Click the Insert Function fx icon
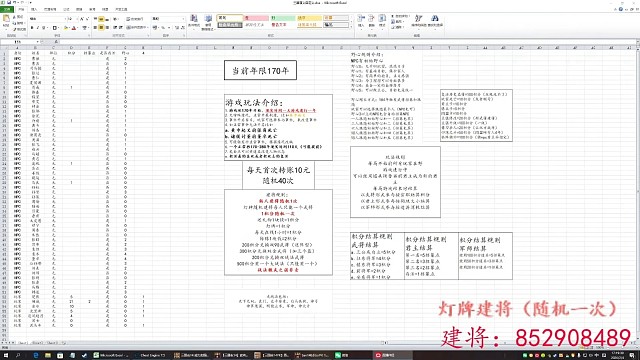640x360 pixels. coord(56,42)
